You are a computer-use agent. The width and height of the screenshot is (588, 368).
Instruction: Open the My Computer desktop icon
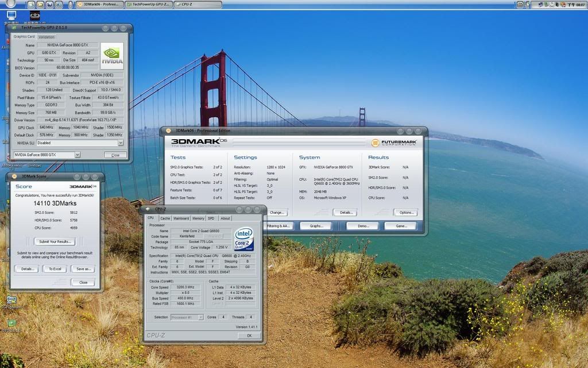[x=11, y=16]
